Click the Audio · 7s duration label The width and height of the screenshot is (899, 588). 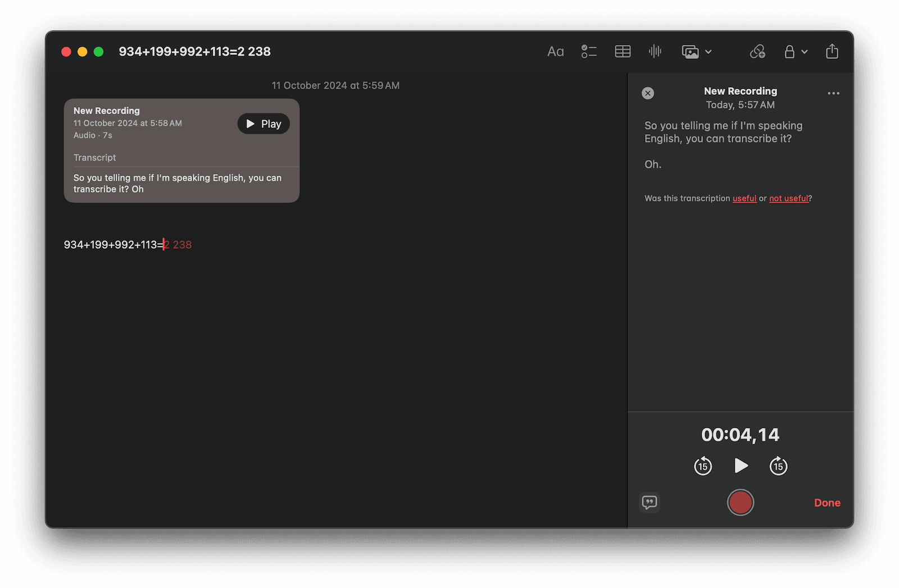pyautogui.click(x=93, y=135)
